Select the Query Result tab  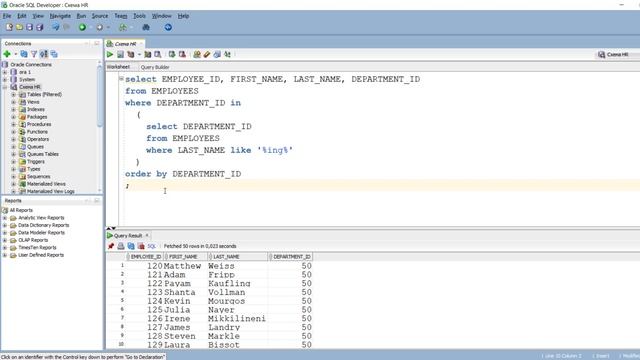coord(128,236)
